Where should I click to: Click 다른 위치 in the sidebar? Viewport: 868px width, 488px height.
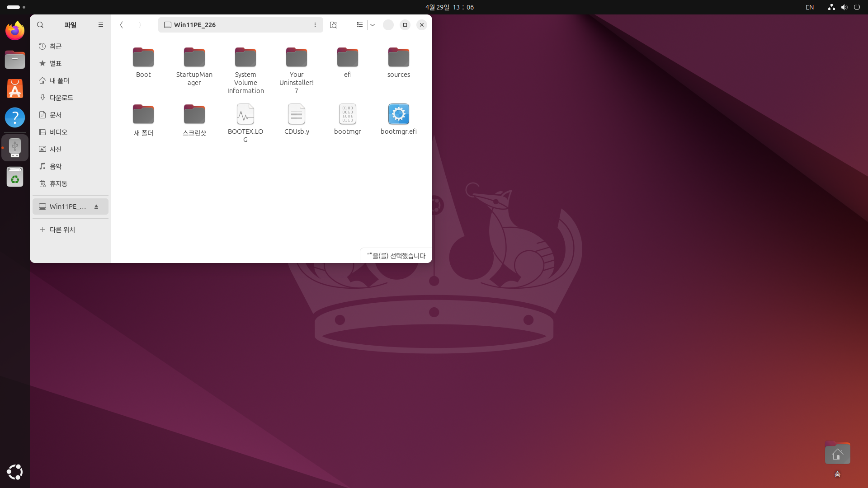tap(62, 230)
